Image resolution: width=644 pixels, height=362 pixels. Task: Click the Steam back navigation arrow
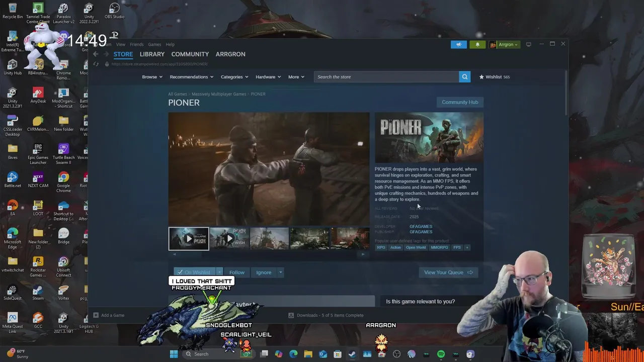coord(96,54)
